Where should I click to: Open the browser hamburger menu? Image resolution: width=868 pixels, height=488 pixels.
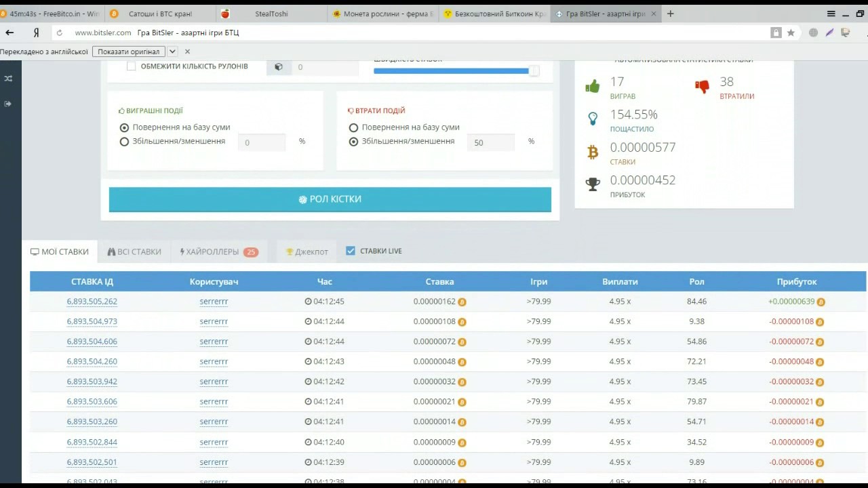831,14
